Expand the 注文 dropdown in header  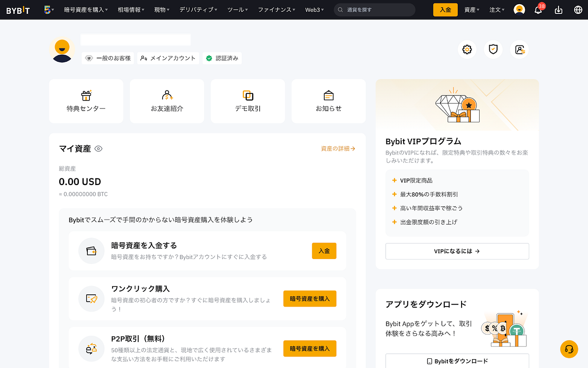point(497,10)
